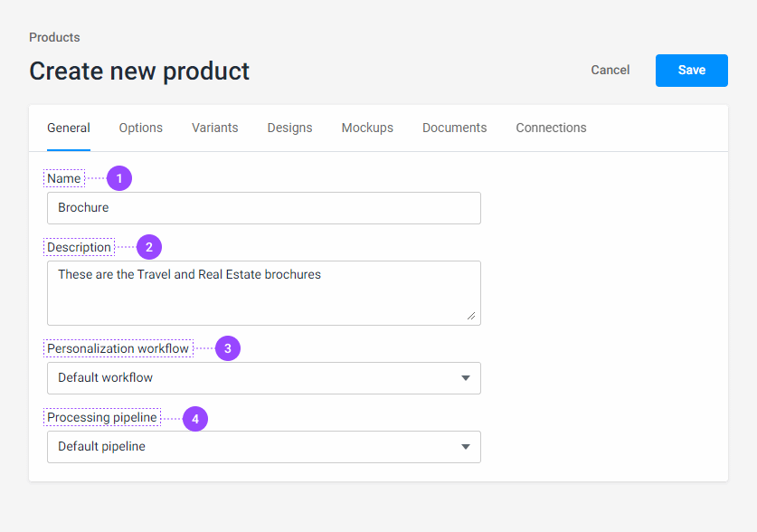The image size is (757, 532).
Task: Expand the Processing pipeline dropdown arrow
Action: coord(466,447)
